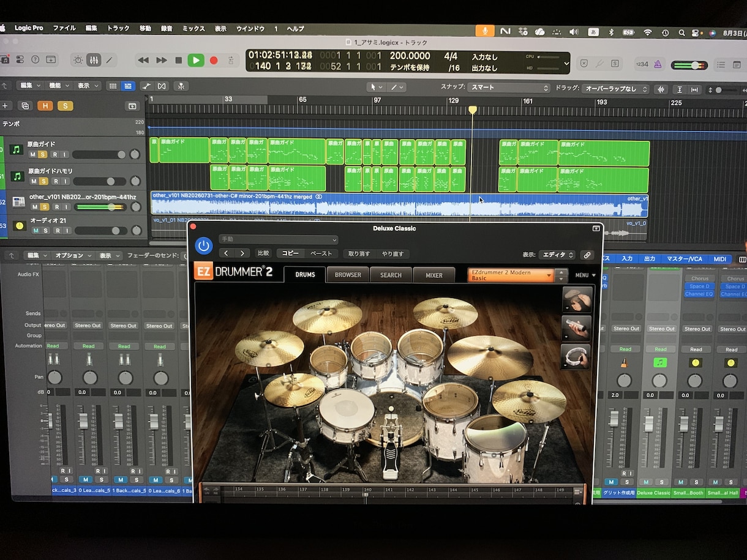Click the tempo value 200.0000
747x560 pixels.
pos(410,56)
